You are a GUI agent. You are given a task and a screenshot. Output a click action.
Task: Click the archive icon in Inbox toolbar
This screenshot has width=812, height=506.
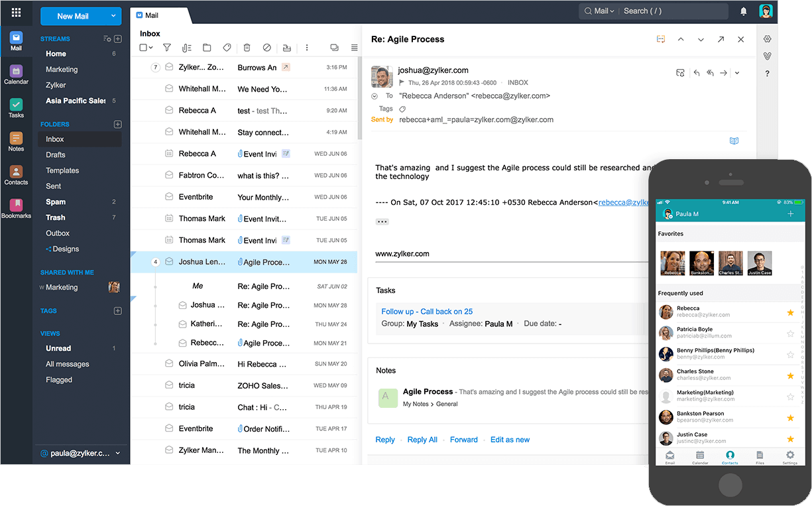[286, 48]
